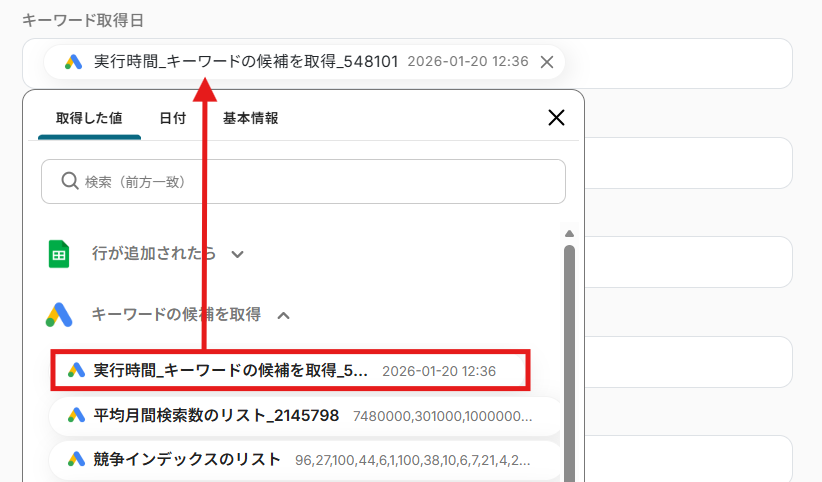Click the green Google Sheets icon
The image size is (822, 482).
point(59,254)
